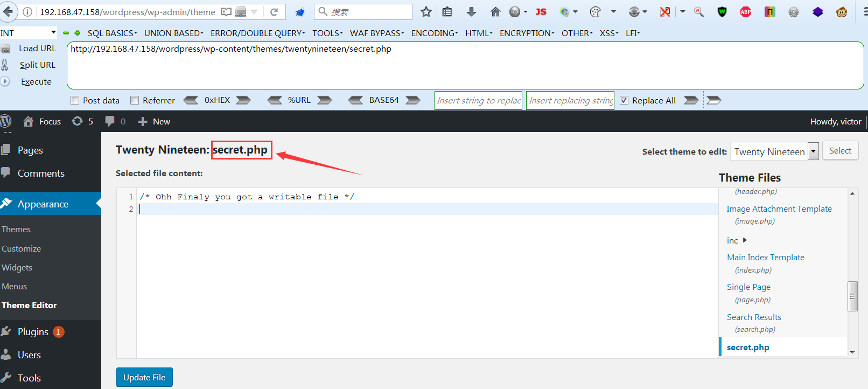
Task: Click the green shield extension icon
Action: point(722,12)
